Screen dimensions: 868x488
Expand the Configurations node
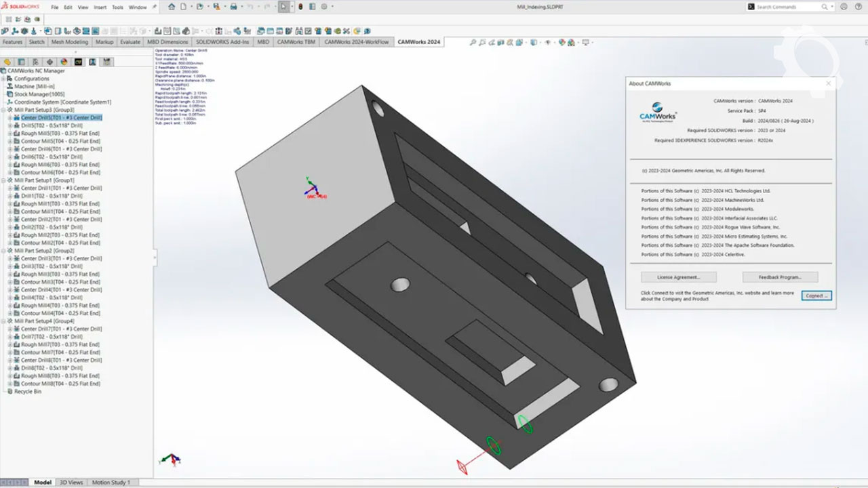point(4,79)
